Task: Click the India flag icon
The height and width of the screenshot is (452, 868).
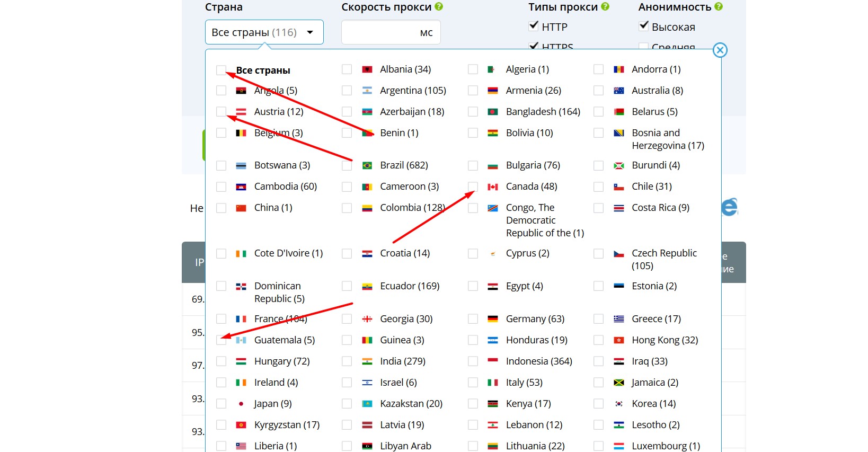Action: click(x=367, y=361)
